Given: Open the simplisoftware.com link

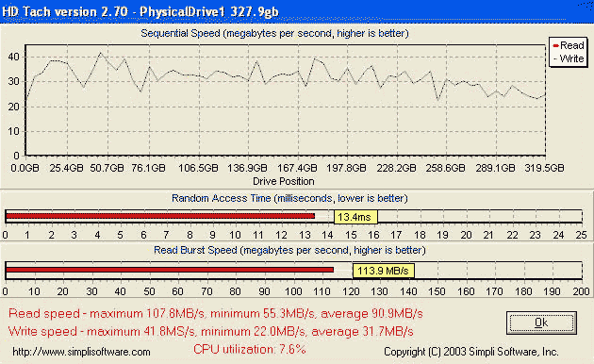Looking at the screenshot, I should (81, 352).
